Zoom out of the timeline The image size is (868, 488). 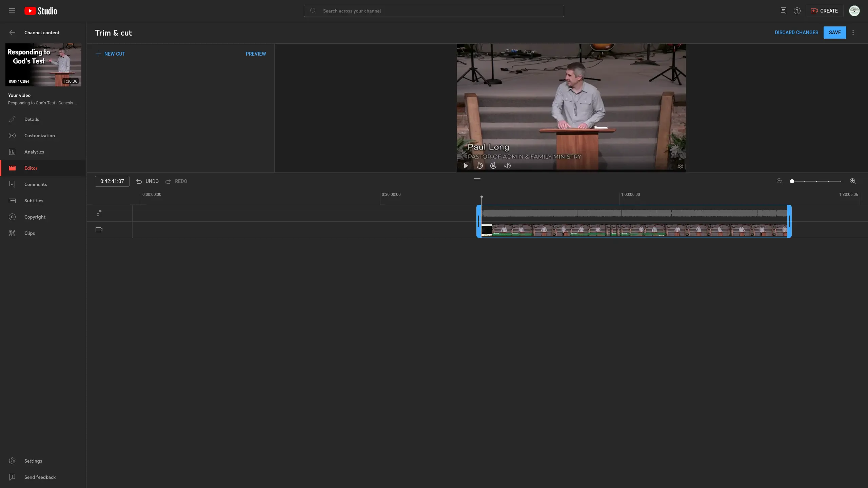[x=779, y=181]
